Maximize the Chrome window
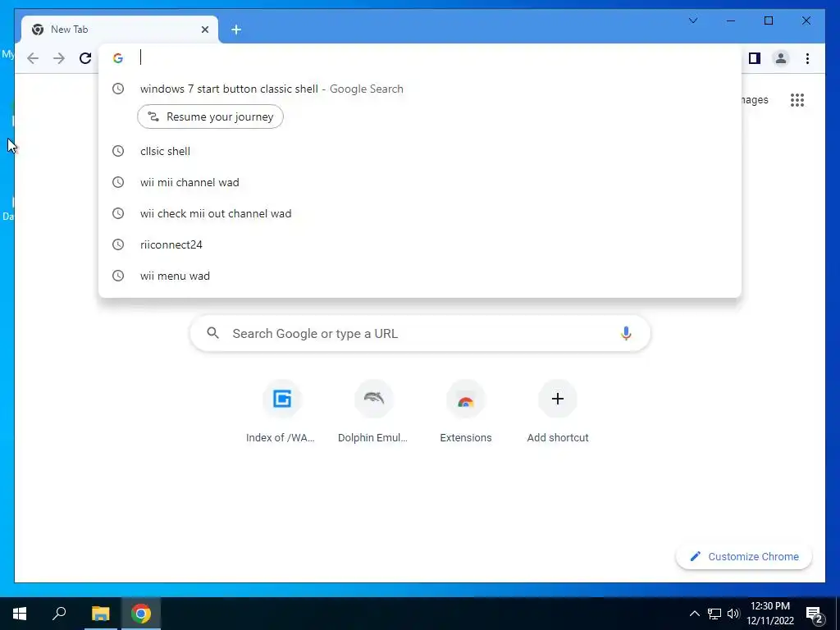Screen dimensions: 840x630 (x=768, y=21)
